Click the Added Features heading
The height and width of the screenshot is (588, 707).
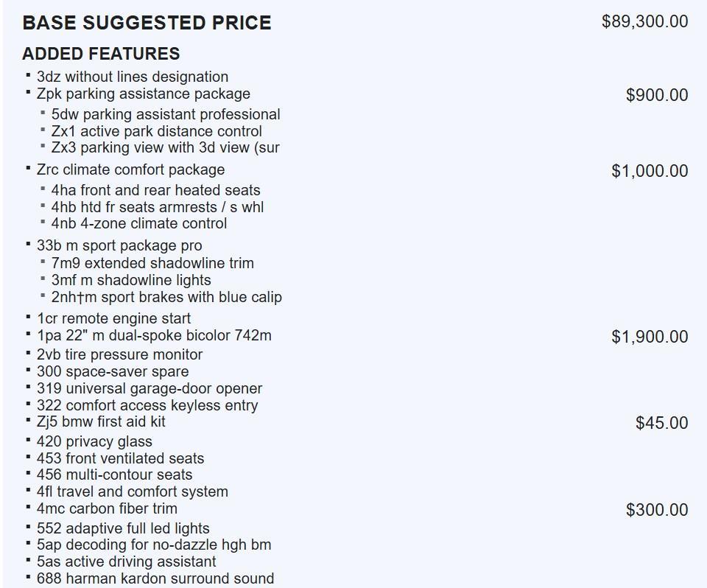click(x=101, y=54)
